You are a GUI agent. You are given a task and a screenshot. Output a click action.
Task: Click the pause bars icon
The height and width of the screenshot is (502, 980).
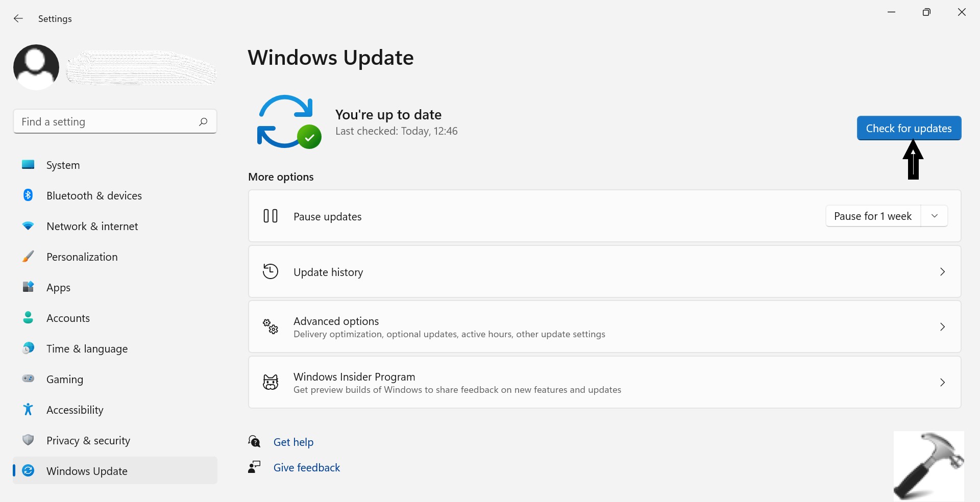pos(271,216)
